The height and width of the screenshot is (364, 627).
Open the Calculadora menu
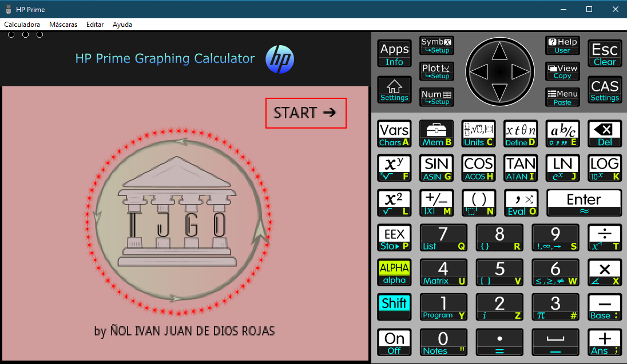point(22,25)
